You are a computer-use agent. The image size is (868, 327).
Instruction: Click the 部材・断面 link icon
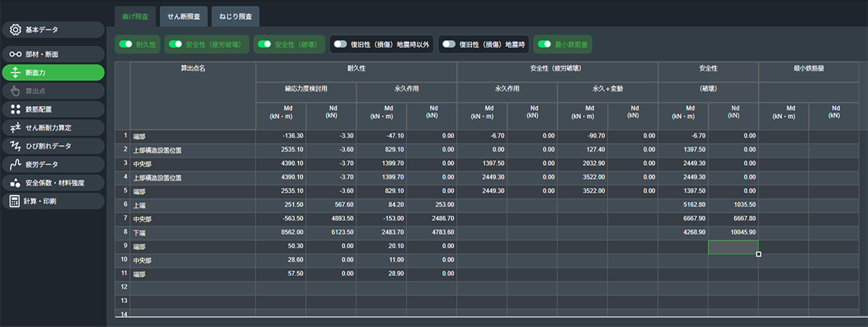tap(15, 53)
